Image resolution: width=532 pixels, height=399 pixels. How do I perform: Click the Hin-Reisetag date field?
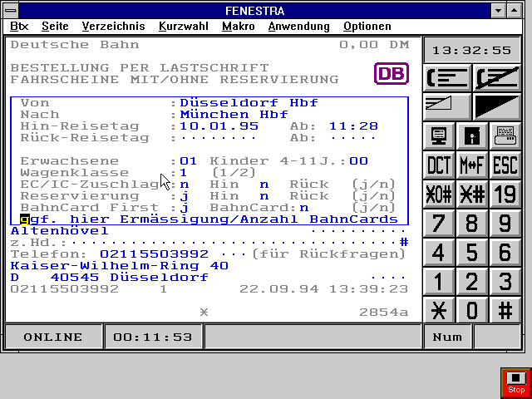[209, 126]
